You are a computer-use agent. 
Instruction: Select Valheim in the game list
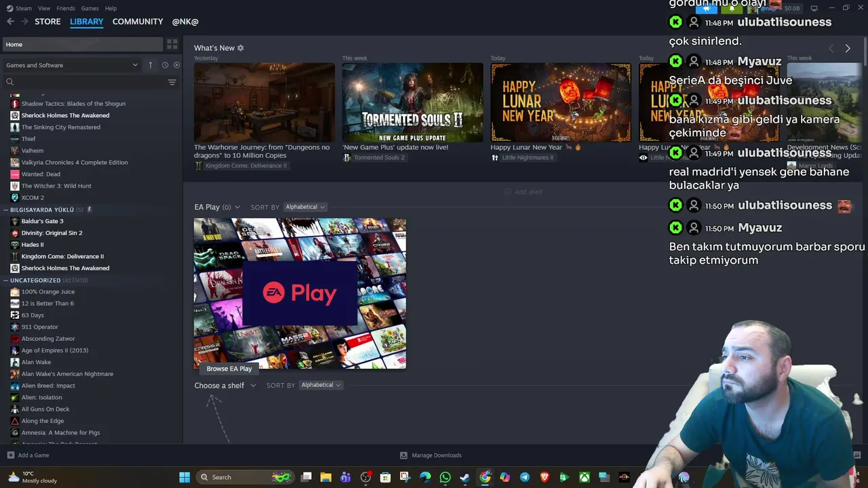(32, 150)
